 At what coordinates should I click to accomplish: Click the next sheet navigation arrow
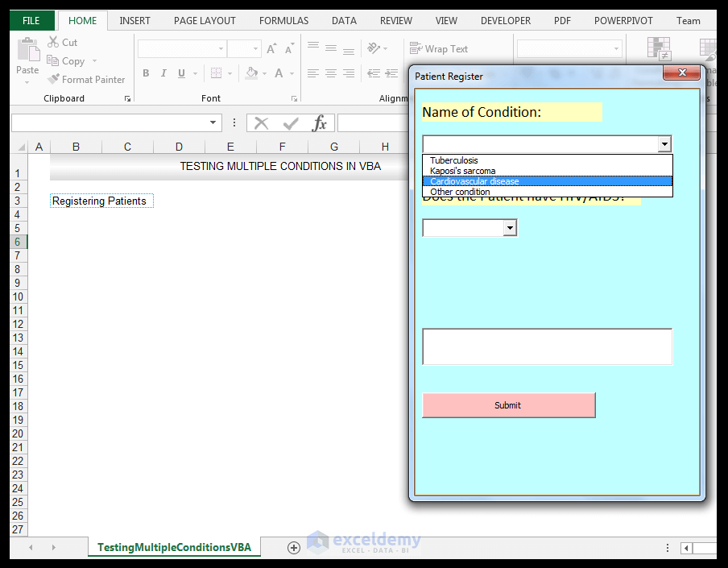(x=53, y=548)
